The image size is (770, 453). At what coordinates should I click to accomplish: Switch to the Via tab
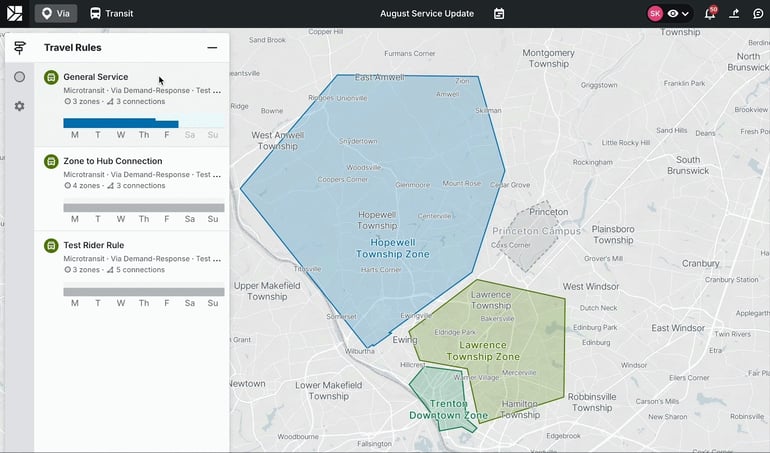56,14
